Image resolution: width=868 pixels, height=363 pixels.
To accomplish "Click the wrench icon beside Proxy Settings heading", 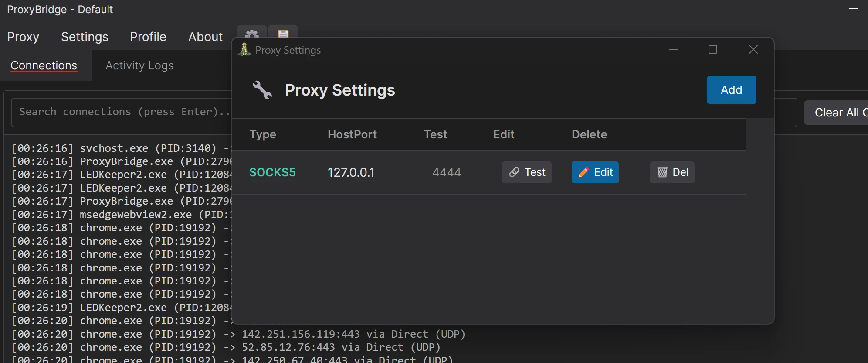I will (262, 90).
